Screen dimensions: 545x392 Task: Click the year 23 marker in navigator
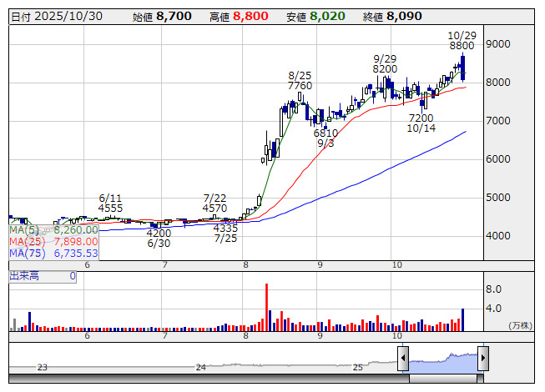(x=43, y=367)
